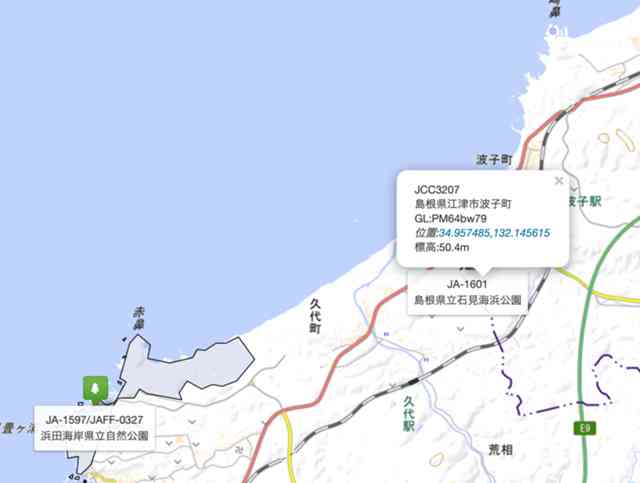Click the 標高:50.4m elevation text
Image resolution: width=640 pixels, height=483 pixels.
coord(442,247)
